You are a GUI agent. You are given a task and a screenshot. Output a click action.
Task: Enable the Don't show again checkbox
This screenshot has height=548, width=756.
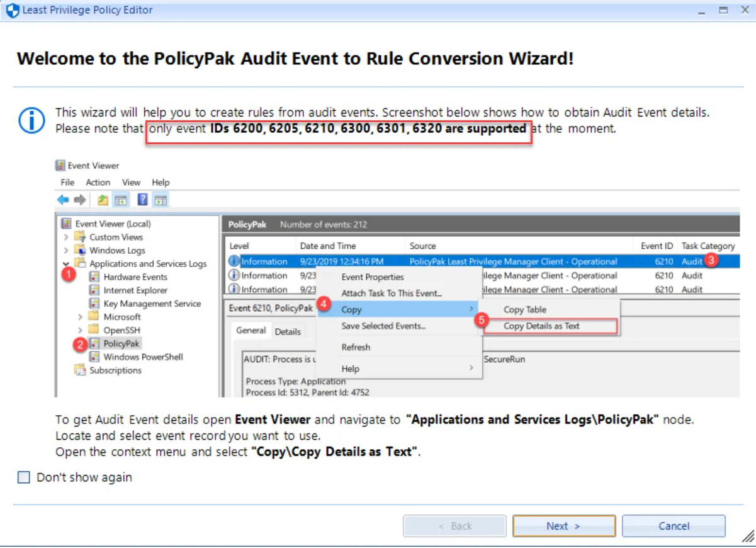tap(23, 477)
